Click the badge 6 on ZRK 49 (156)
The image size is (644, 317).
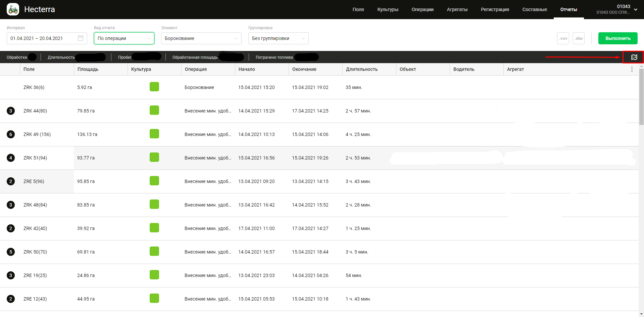[11, 134]
